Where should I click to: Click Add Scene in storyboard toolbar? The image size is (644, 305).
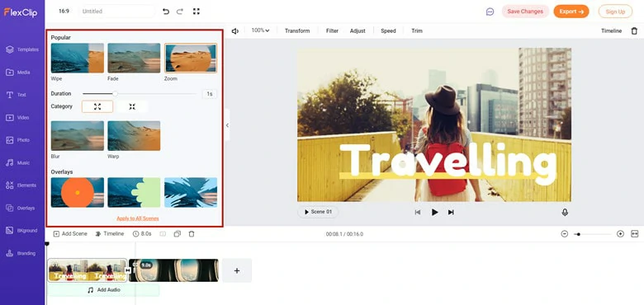tap(70, 234)
